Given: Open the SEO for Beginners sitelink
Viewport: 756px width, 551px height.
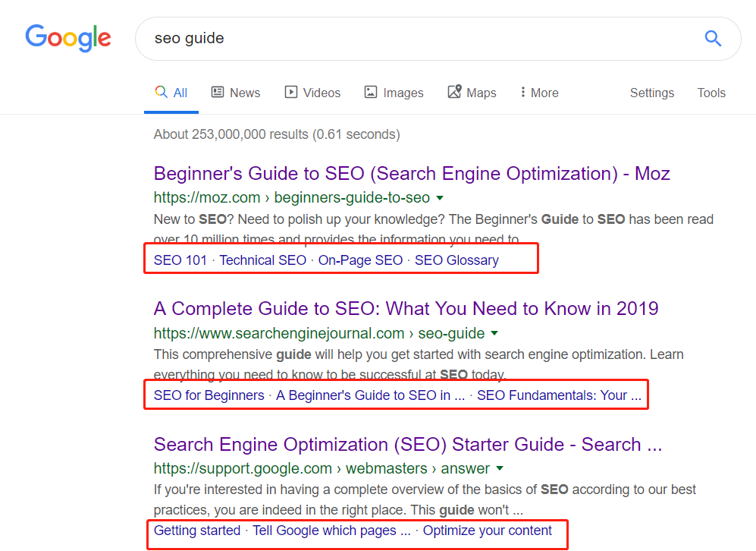Looking at the screenshot, I should coord(209,395).
